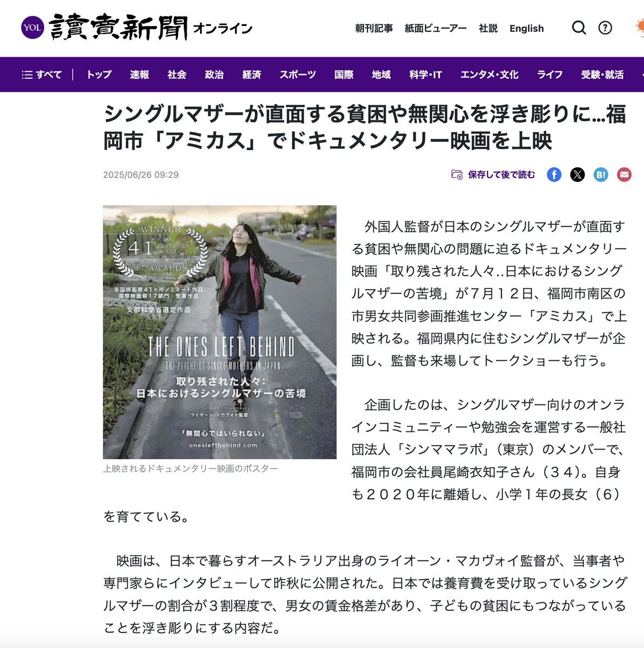644x648 pixels.
Task: Open 紙面ビューアー link
Action: [x=436, y=28]
